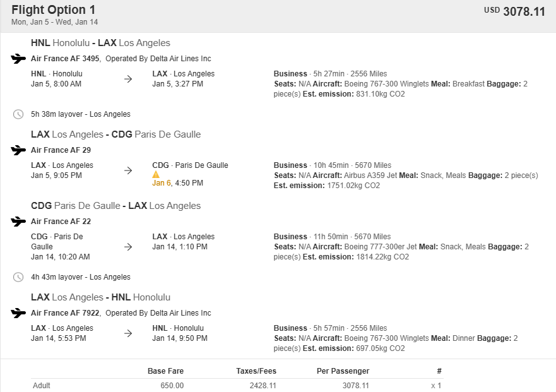556x392 pixels.
Task: Click the orange Jan 6 arrival date
Action: click(161, 183)
